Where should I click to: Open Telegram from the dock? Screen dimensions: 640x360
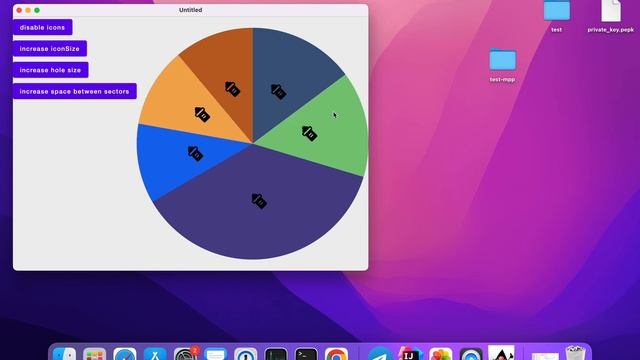[x=380, y=354]
